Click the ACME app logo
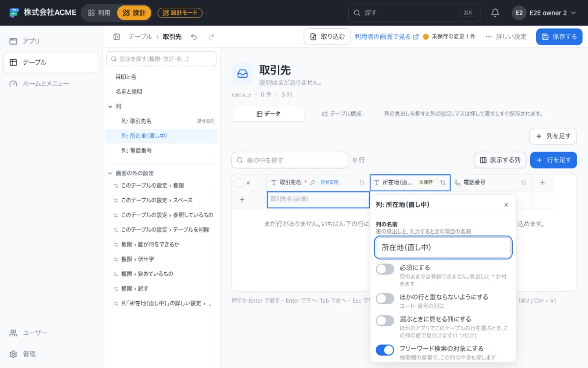Viewport: 588px width, 368px height. click(x=14, y=13)
